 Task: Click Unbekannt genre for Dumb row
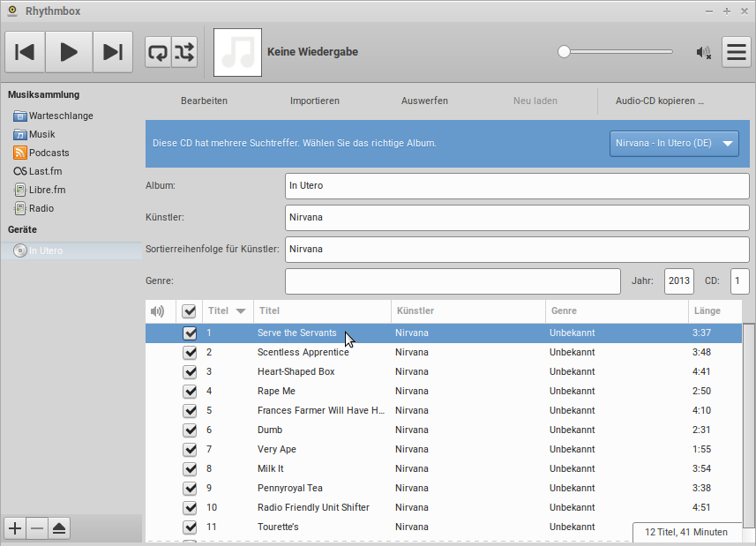(x=573, y=430)
